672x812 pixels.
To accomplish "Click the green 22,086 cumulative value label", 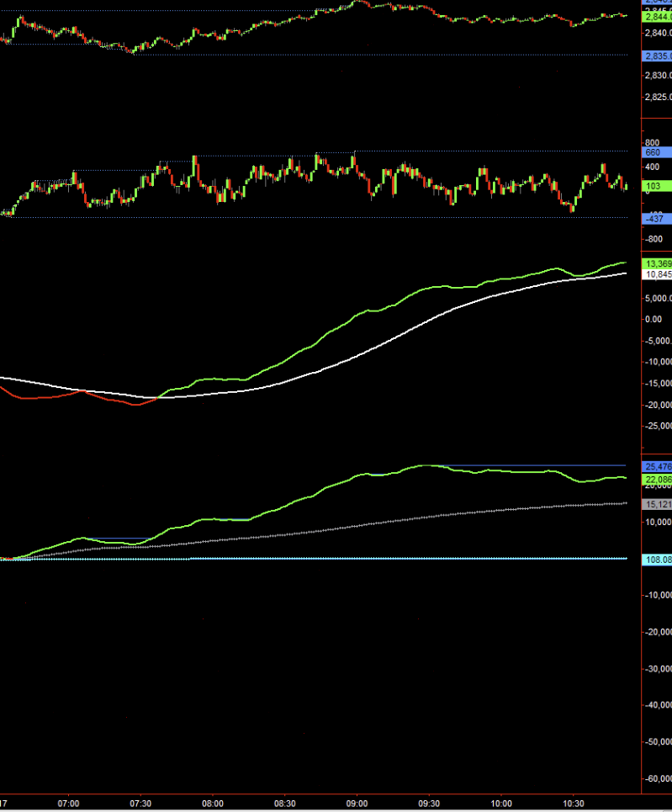I will click(657, 480).
